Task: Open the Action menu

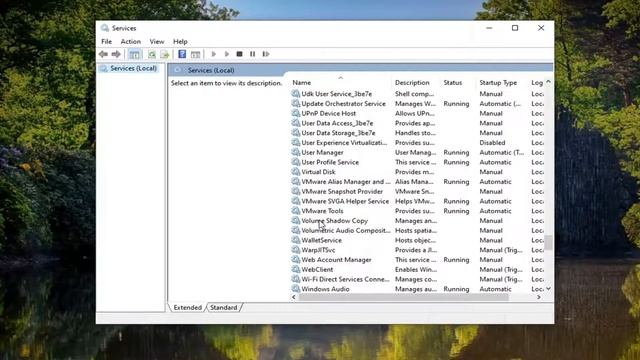Action: coord(131,42)
